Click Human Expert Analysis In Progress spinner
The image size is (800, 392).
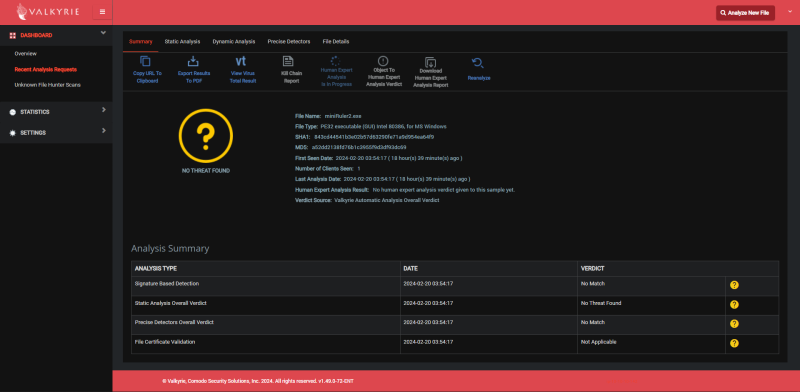[x=336, y=61]
